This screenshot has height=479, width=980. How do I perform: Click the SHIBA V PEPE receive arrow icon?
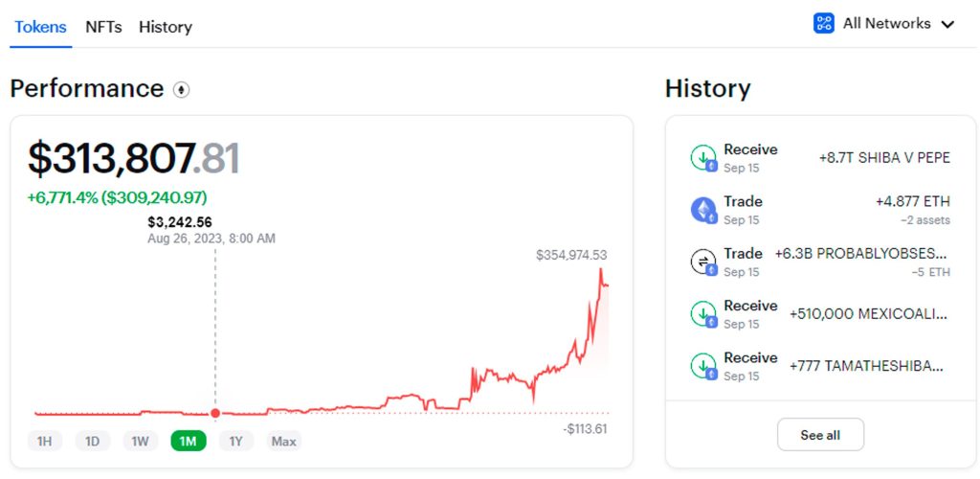(x=703, y=157)
